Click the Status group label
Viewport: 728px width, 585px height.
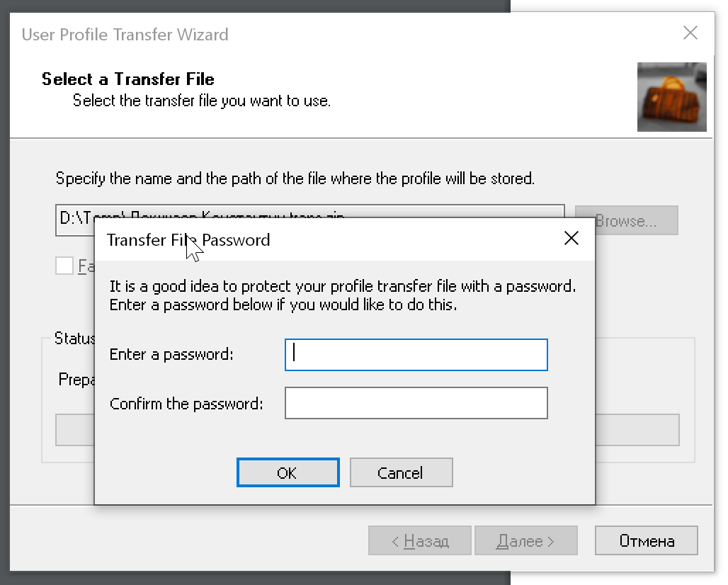click(74, 339)
